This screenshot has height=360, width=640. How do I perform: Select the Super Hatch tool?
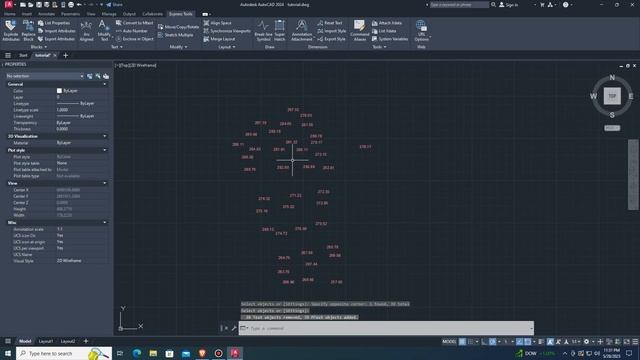pyautogui.click(x=280, y=30)
